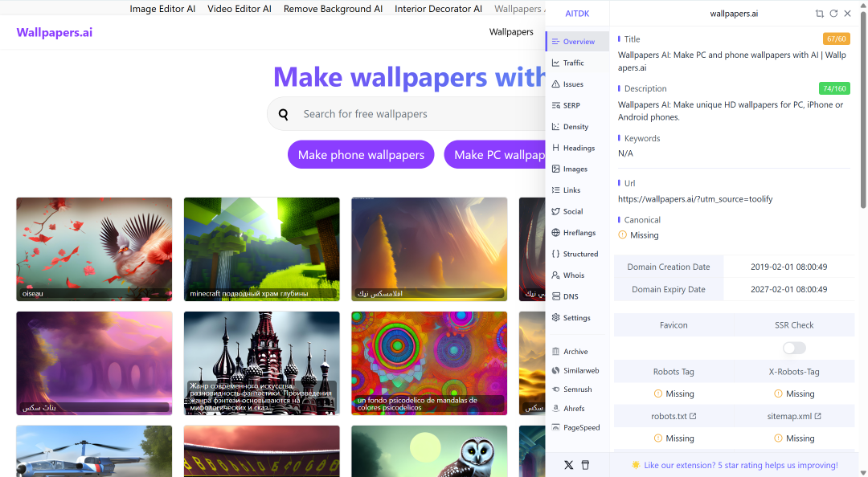
Task: Open the Overview tab in AITDK sidebar
Action: 578,42
